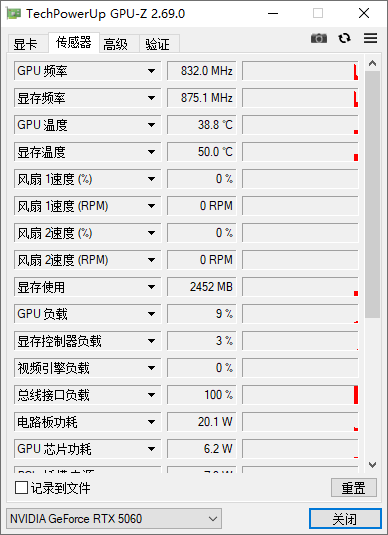Open the 总线接口负载 dropdown

[x=151, y=395]
